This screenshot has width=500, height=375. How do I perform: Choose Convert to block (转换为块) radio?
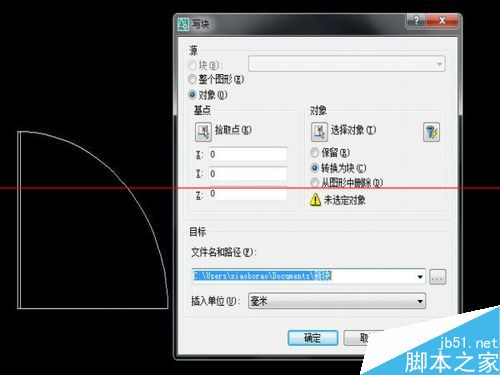coord(314,168)
